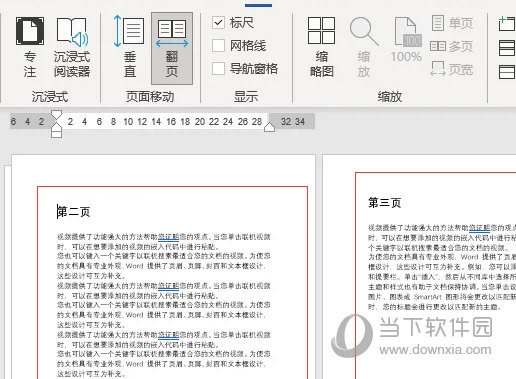Enable the Gridlines (网格线) checkbox
The image size is (516, 379).
click(218, 46)
